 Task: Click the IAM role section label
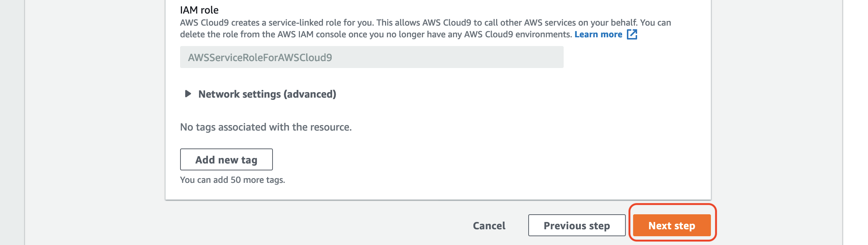click(x=199, y=10)
